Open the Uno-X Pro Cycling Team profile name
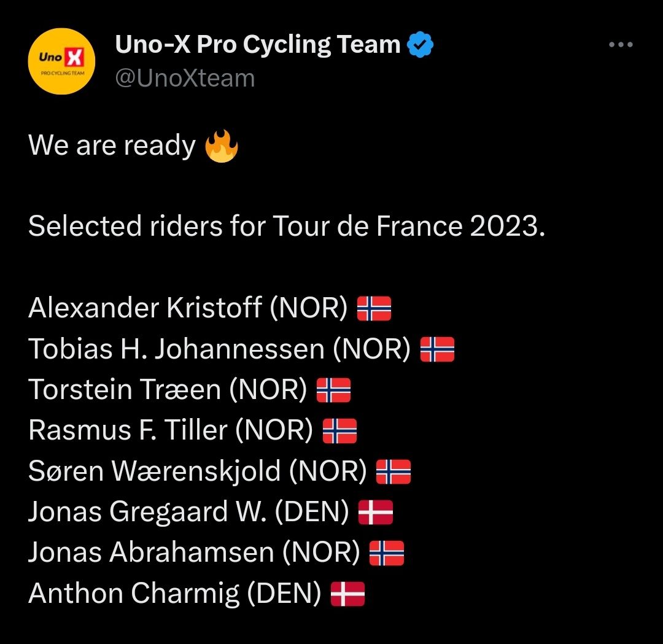 258,45
